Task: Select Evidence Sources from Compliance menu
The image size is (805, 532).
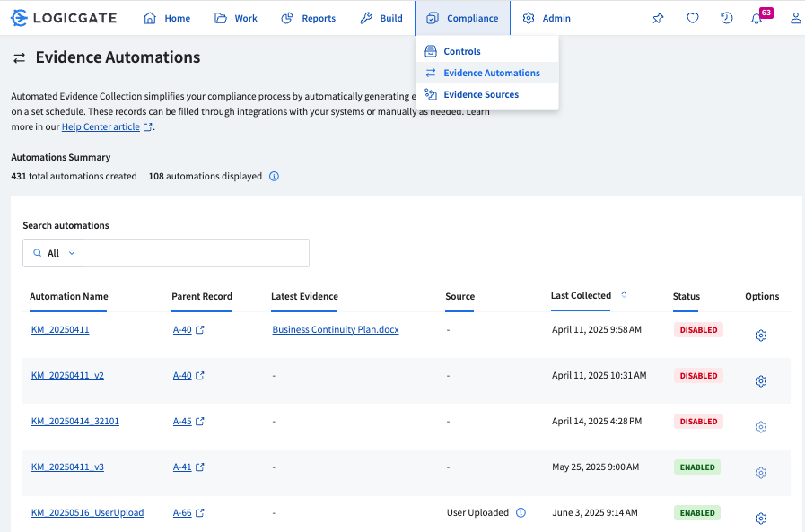Action: click(481, 94)
